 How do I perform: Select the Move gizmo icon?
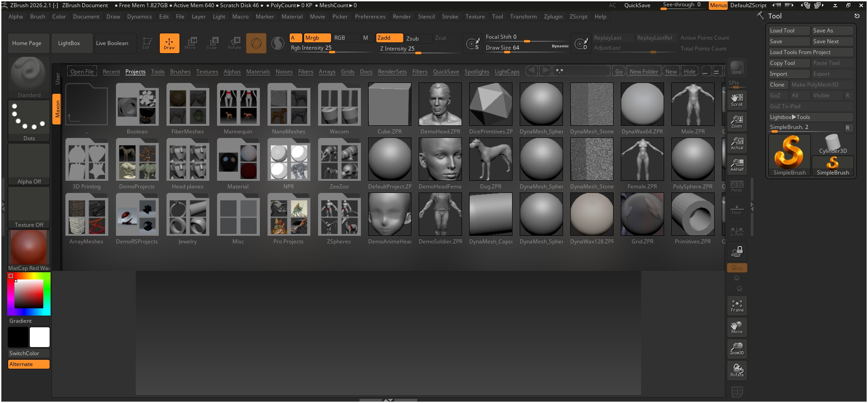pos(190,43)
